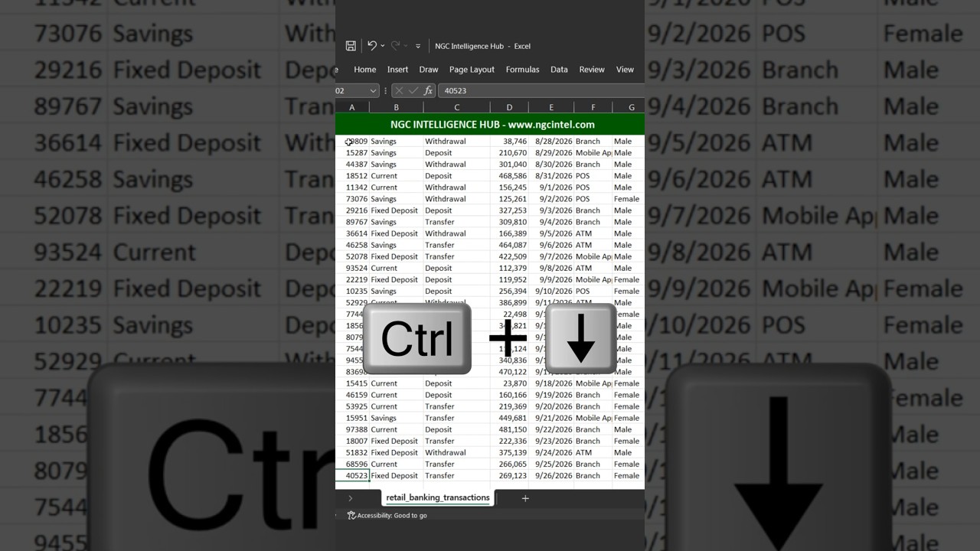Click the amount cell 468,586
The image size is (980, 551).
(x=509, y=176)
